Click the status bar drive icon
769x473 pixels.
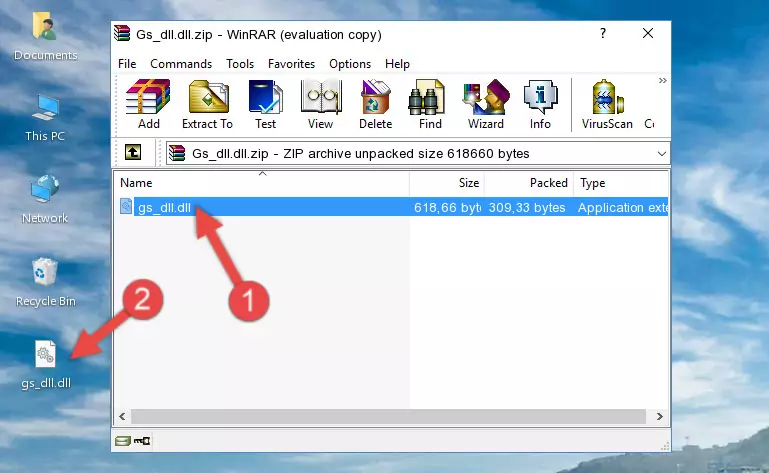123,441
